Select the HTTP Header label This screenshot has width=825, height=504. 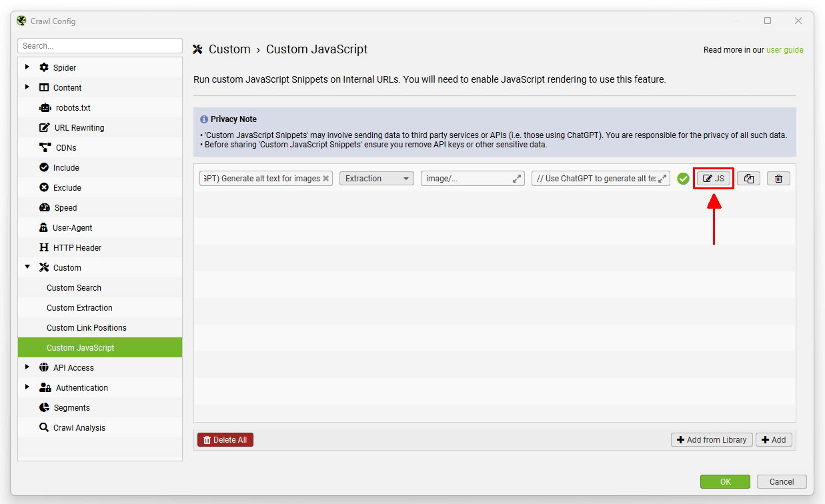77,248
